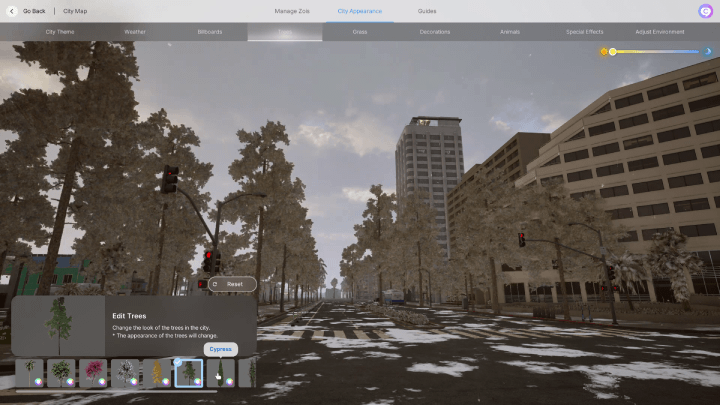Viewport: 720px width, 405px height.
Task: Open the assistant chat icon top right
Action: pyautogui.click(x=705, y=11)
